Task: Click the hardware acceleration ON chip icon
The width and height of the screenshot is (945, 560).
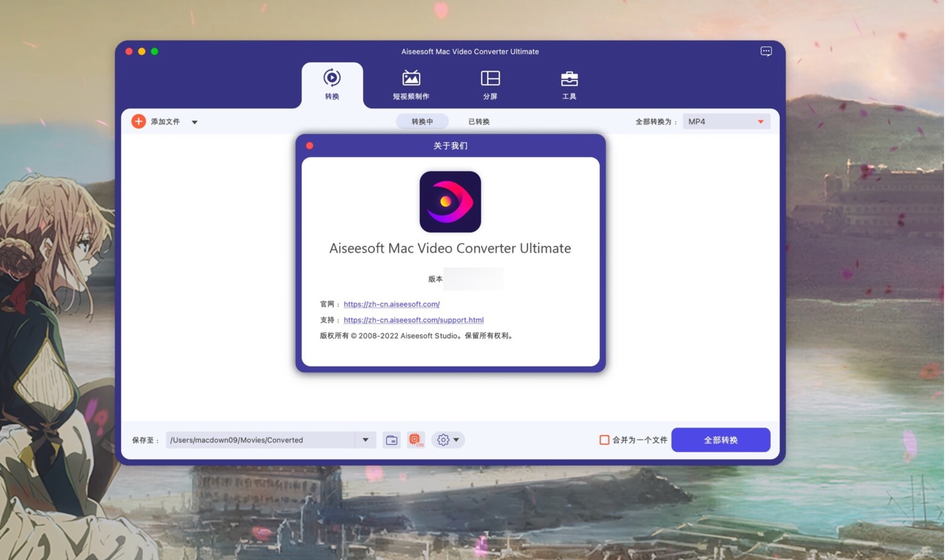Action: 415,439
